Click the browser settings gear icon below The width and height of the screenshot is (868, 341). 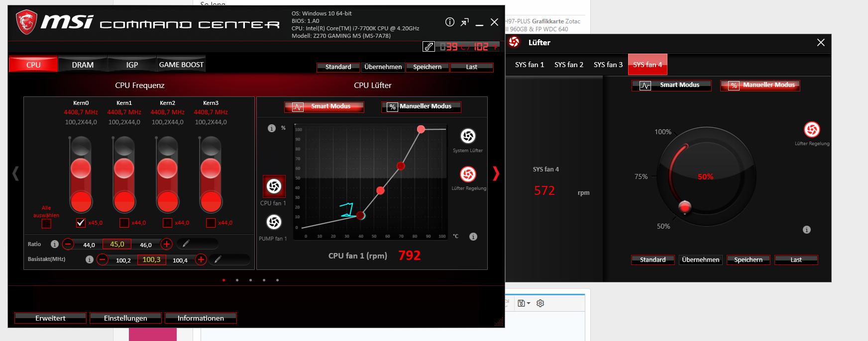pyautogui.click(x=541, y=303)
